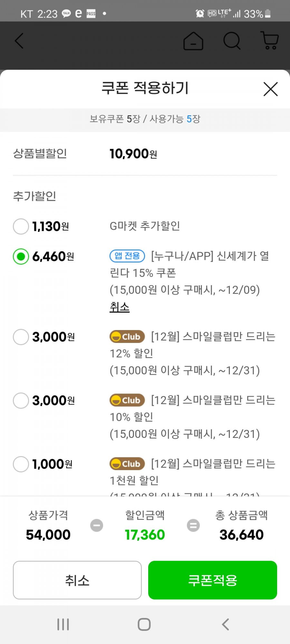
Task: Tap the 사용가능 5장 coupon count text
Action: pos(175,119)
